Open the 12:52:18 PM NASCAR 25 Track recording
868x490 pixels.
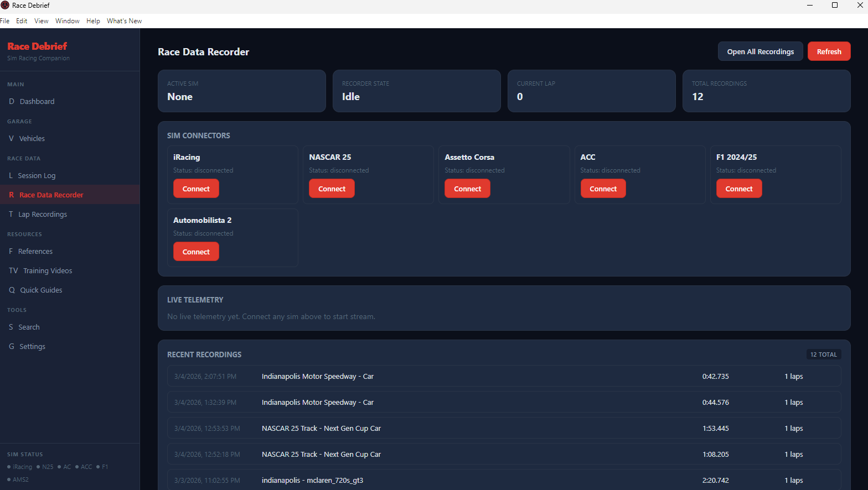(504, 454)
